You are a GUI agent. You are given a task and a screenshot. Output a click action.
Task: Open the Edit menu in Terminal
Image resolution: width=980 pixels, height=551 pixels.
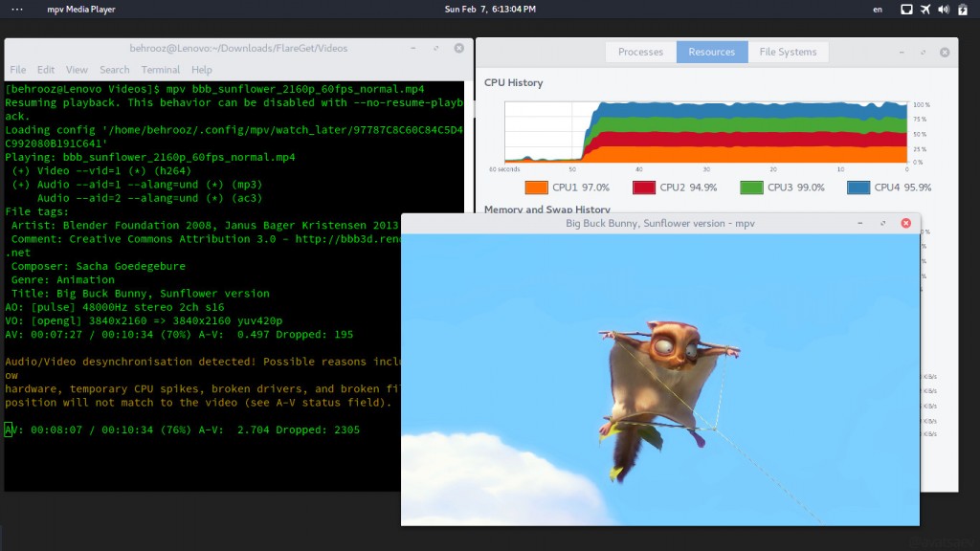[x=46, y=69]
